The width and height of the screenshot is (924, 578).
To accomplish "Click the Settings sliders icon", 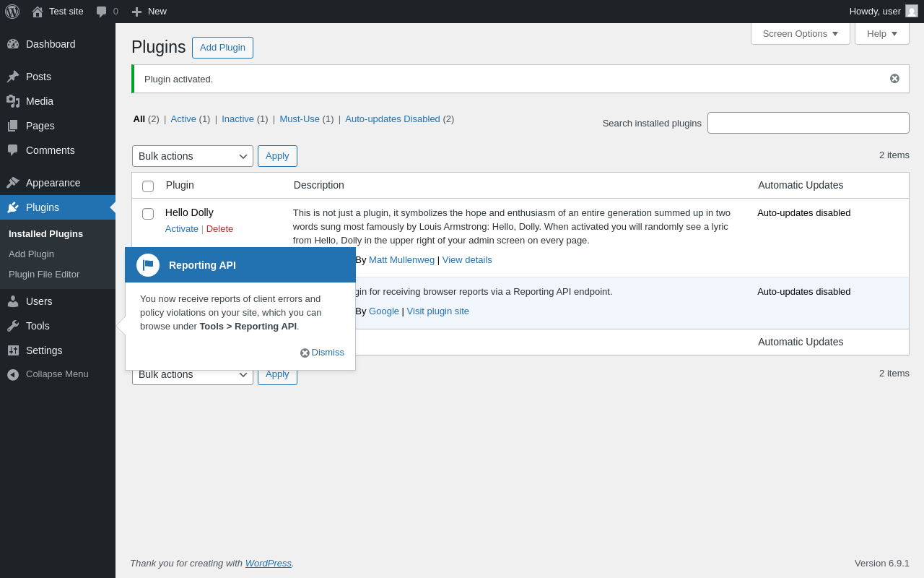I will (x=13, y=350).
